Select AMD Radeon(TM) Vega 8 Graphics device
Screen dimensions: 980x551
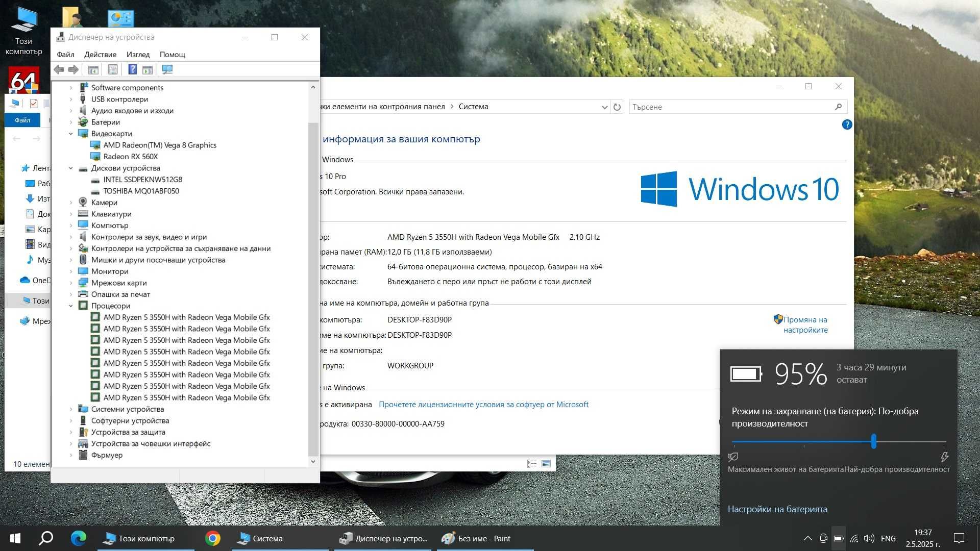click(160, 145)
